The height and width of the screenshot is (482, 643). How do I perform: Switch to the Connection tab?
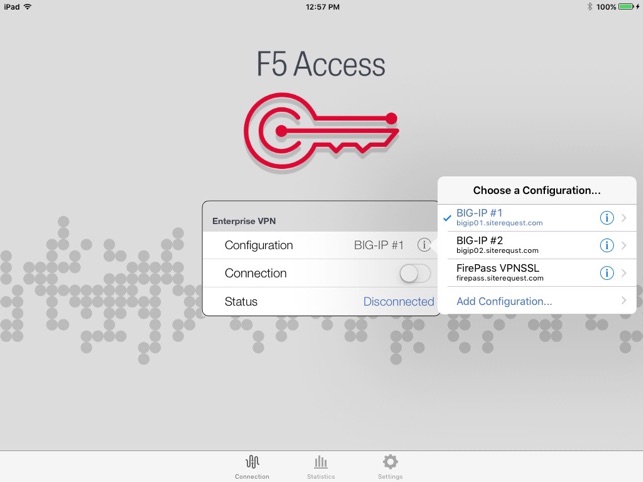click(252, 467)
